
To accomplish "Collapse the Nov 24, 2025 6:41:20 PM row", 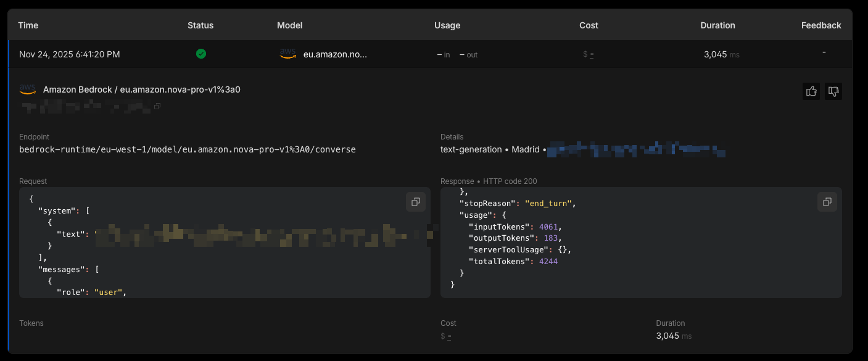I will pos(69,54).
